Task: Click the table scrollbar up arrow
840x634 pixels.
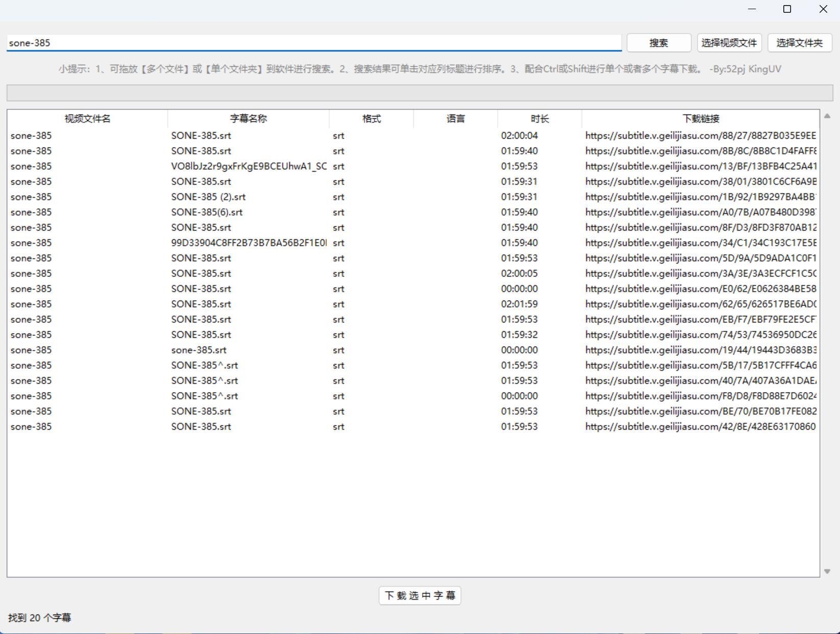Action: [827, 116]
